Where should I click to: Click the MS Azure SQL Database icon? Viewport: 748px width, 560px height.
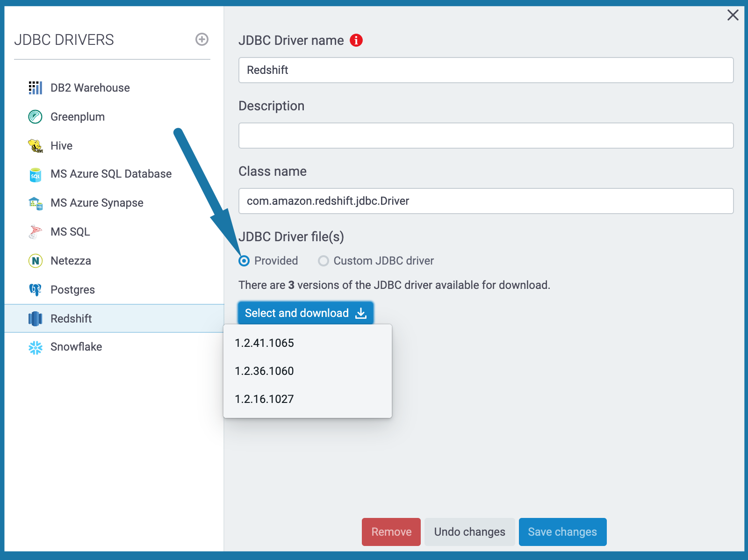pyautogui.click(x=36, y=174)
